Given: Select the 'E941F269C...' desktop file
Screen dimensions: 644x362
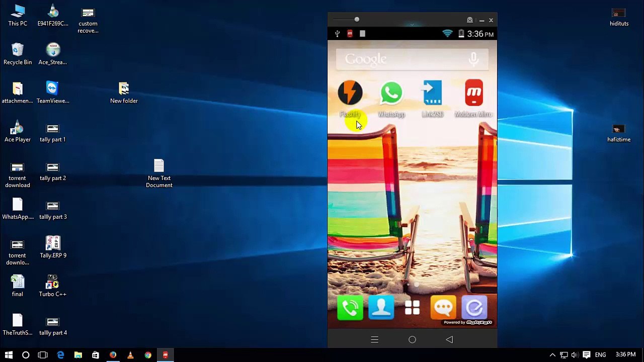Looking at the screenshot, I should (53, 16).
